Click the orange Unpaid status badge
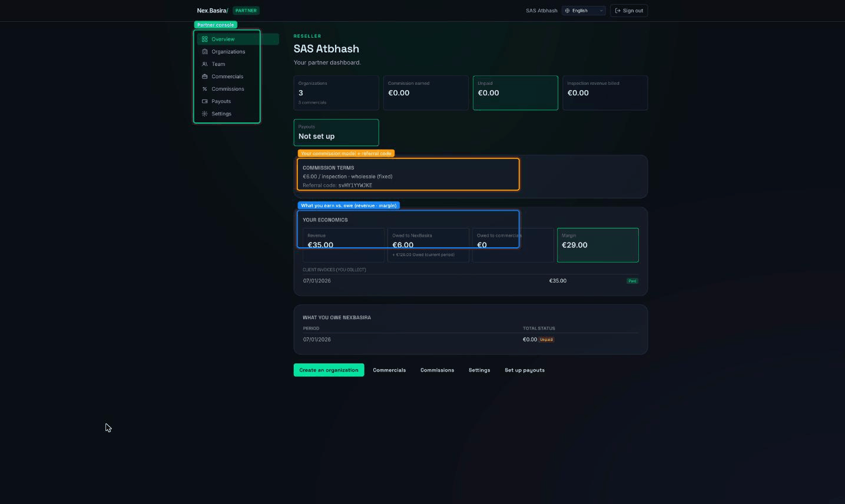The image size is (845, 504). (546, 340)
